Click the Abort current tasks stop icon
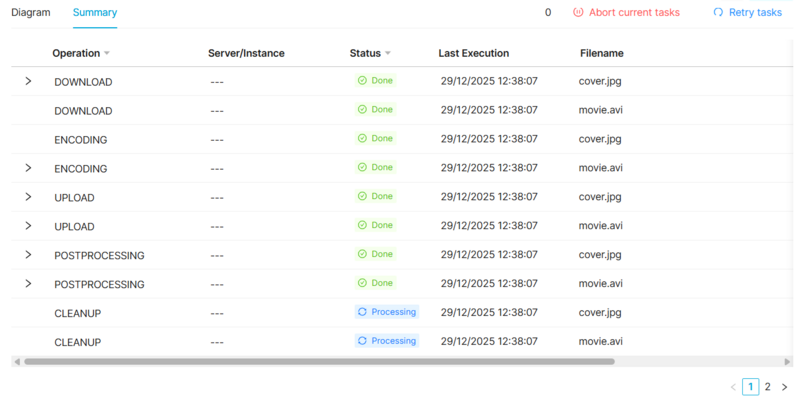 [578, 13]
